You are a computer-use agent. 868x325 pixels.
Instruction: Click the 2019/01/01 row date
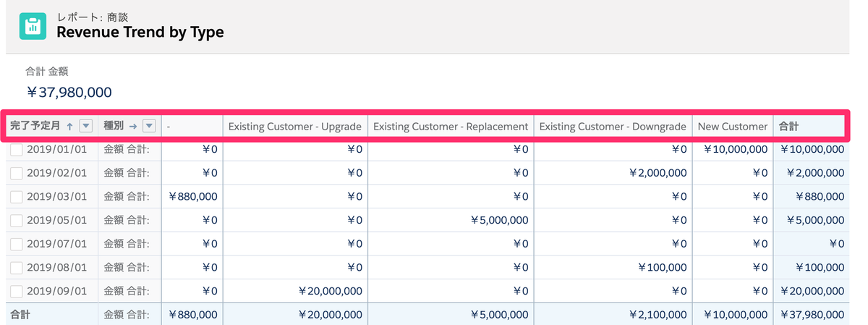[x=56, y=150]
